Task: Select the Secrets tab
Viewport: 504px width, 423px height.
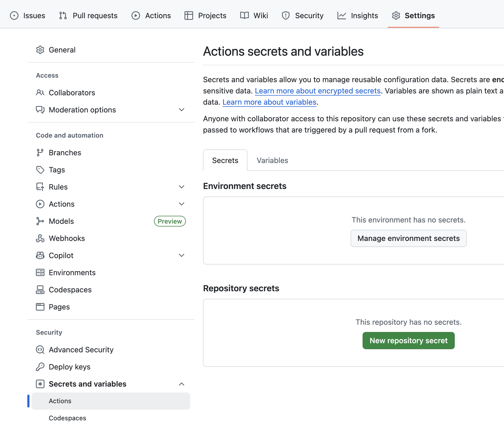Action: 225,160
